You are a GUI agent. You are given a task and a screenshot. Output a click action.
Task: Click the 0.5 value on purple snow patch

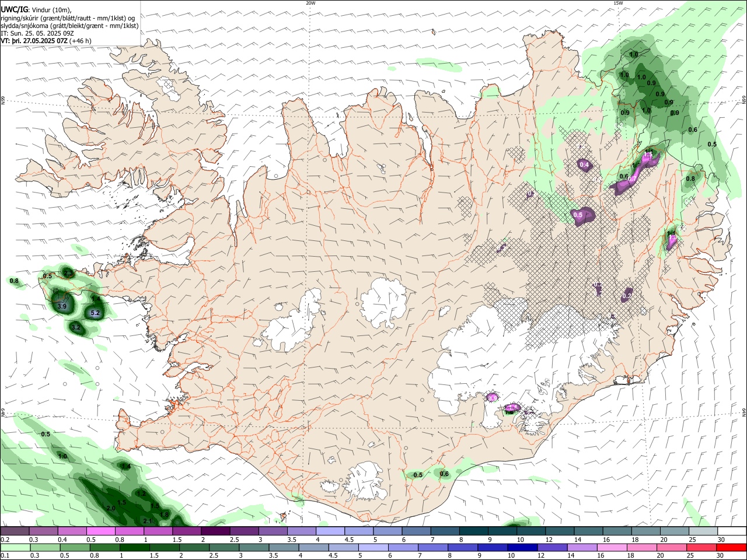click(x=578, y=215)
